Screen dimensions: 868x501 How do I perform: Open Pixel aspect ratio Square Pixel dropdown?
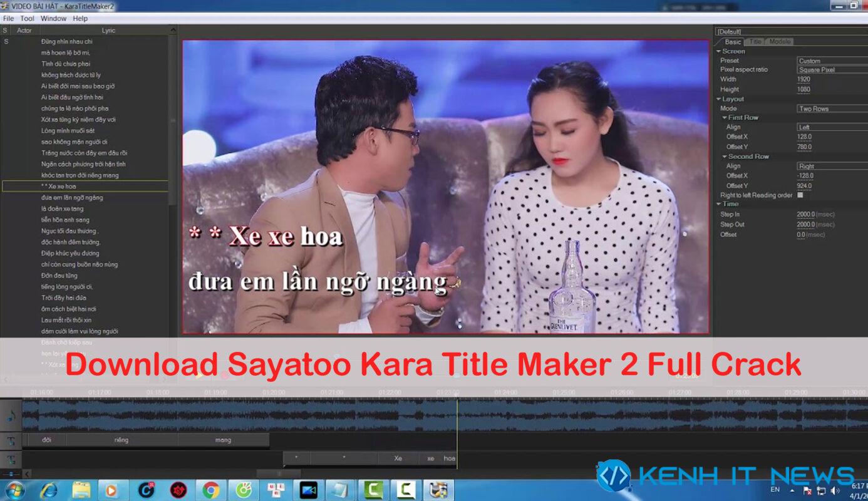pos(832,70)
